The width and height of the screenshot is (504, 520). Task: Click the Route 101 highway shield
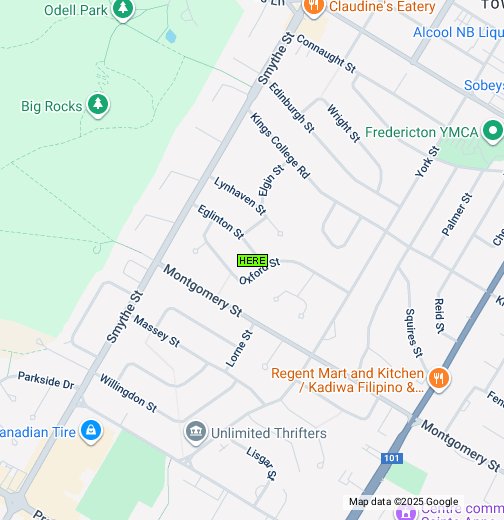click(392, 458)
